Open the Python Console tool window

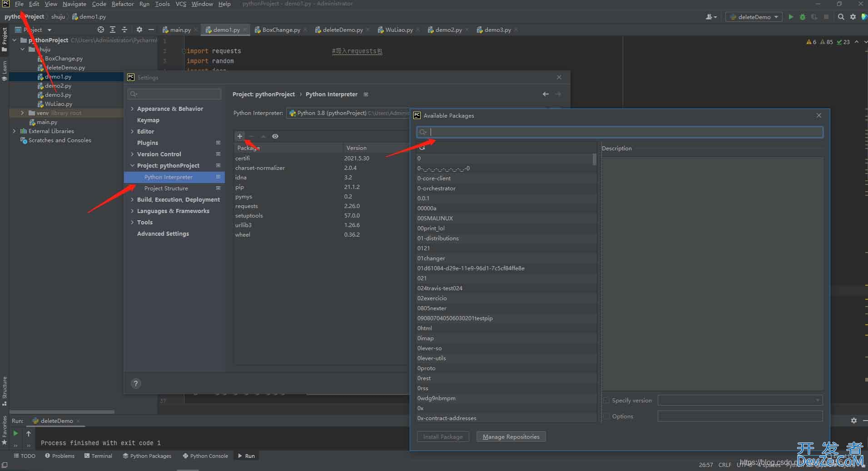click(x=205, y=456)
